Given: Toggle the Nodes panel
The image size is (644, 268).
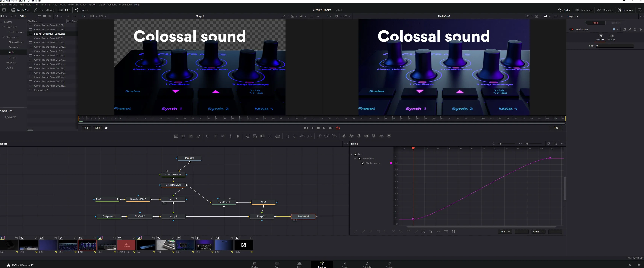Looking at the screenshot, I should 81,10.
